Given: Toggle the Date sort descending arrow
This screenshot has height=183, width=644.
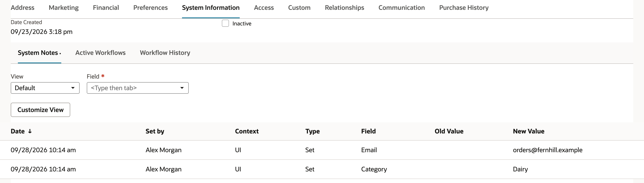Looking at the screenshot, I should [x=30, y=131].
